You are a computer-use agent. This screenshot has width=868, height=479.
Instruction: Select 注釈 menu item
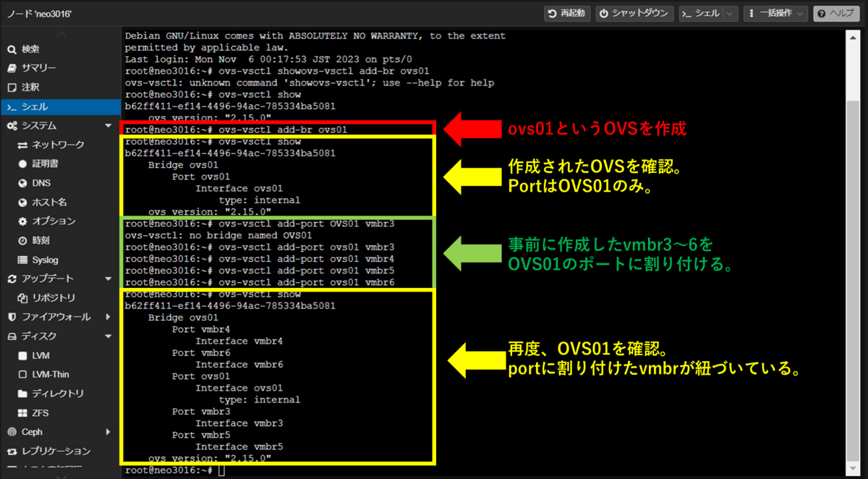tap(30, 88)
